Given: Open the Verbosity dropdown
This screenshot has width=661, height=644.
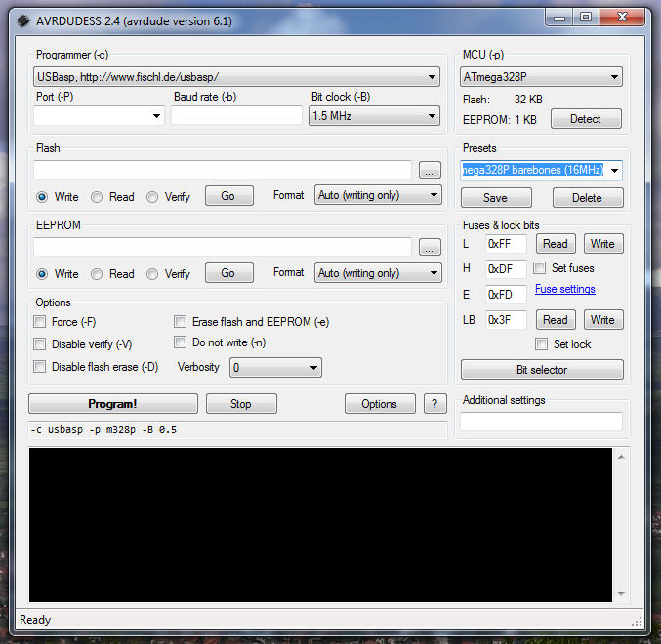Looking at the screenshot, I should point(275,367).
